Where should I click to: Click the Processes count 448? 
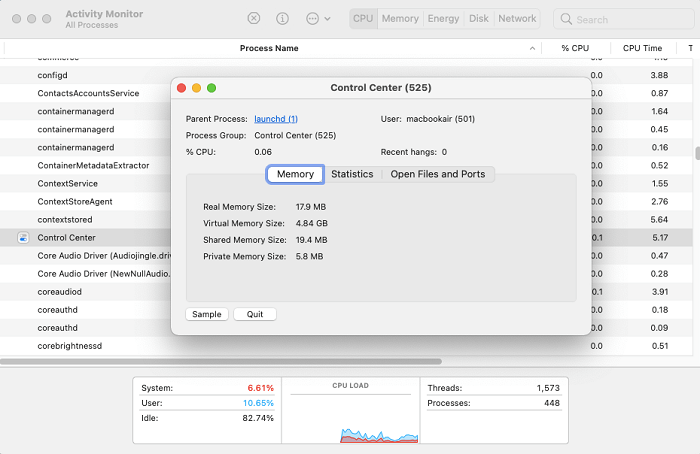552,403
